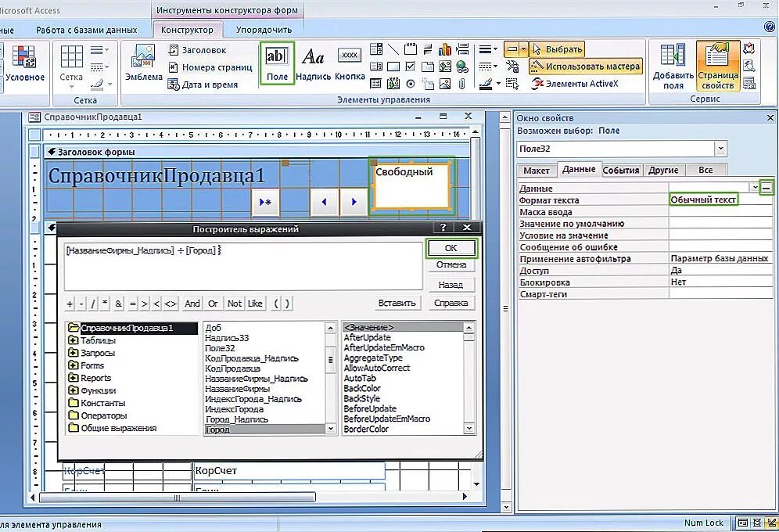Click the select all controls icon
This screenshot has height=532, width=779.
coord(512,84)
